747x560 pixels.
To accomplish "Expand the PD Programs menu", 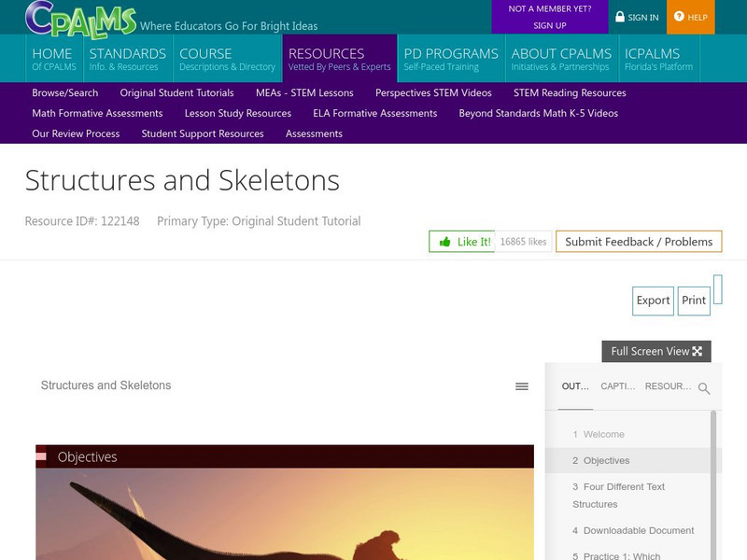I will coord(451,59).
